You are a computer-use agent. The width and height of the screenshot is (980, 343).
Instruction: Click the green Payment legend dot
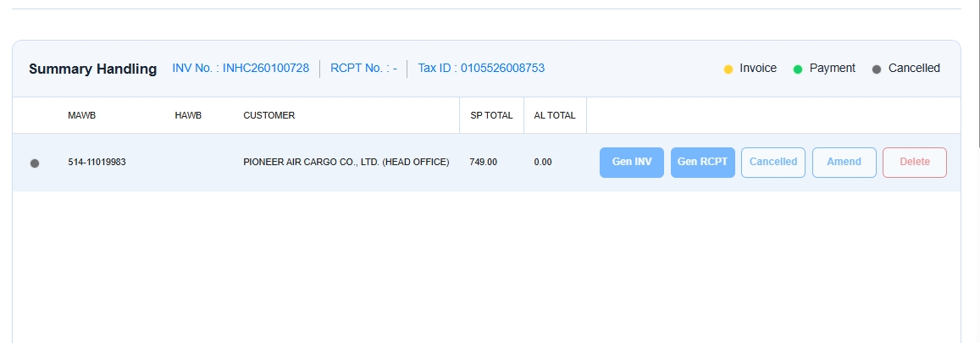797,69
